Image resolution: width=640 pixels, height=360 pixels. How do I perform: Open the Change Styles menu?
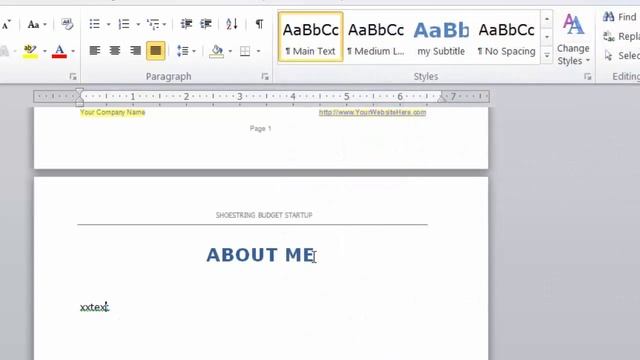point(573,39)
